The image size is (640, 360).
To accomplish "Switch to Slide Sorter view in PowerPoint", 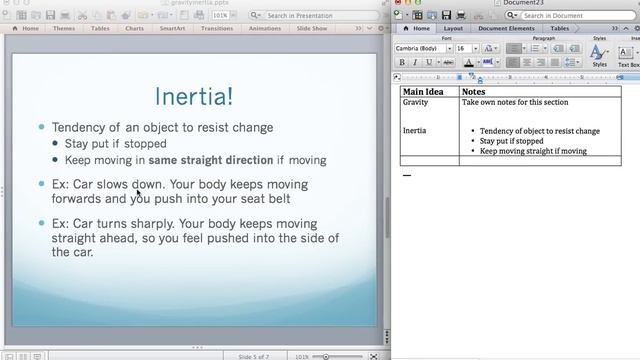I will (23, 357).
